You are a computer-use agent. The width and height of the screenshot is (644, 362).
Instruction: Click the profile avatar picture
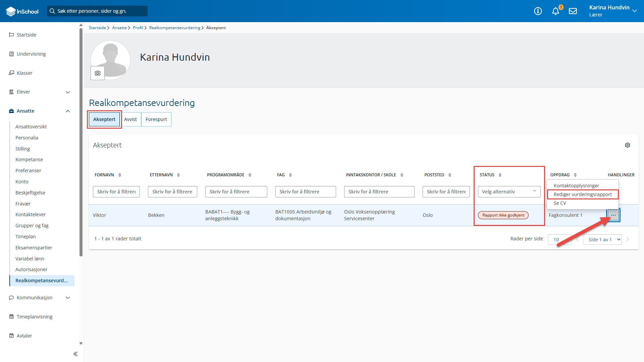[110, 60]
